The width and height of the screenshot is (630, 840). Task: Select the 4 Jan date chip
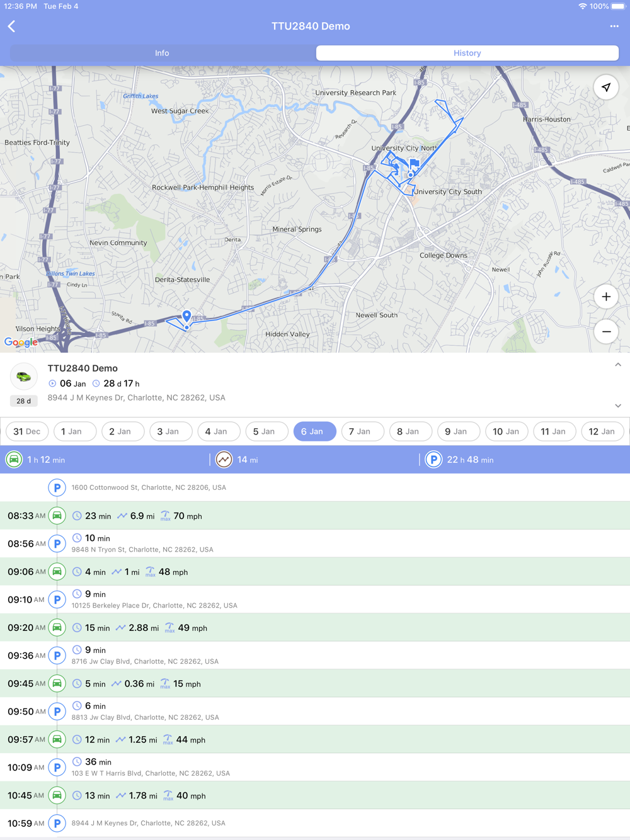coord(219,431)
